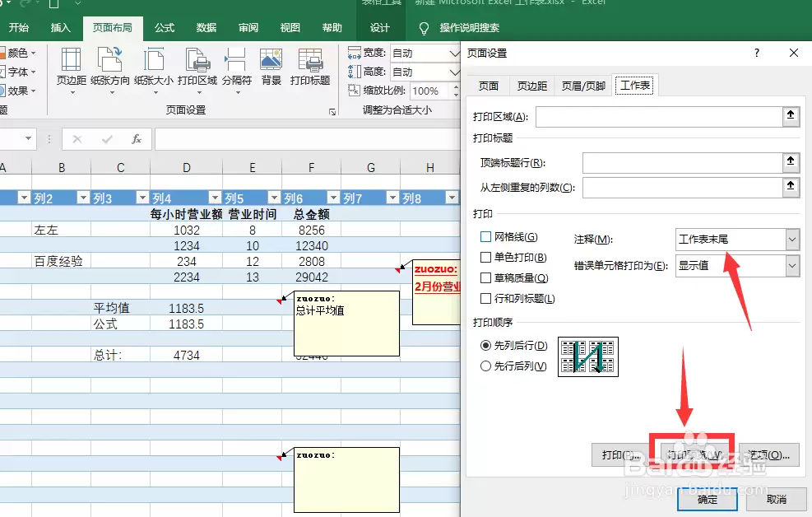Viewport: 812px width, 517px height.
Task: Confirm with the 确定 button
Action: pos(708,500)
